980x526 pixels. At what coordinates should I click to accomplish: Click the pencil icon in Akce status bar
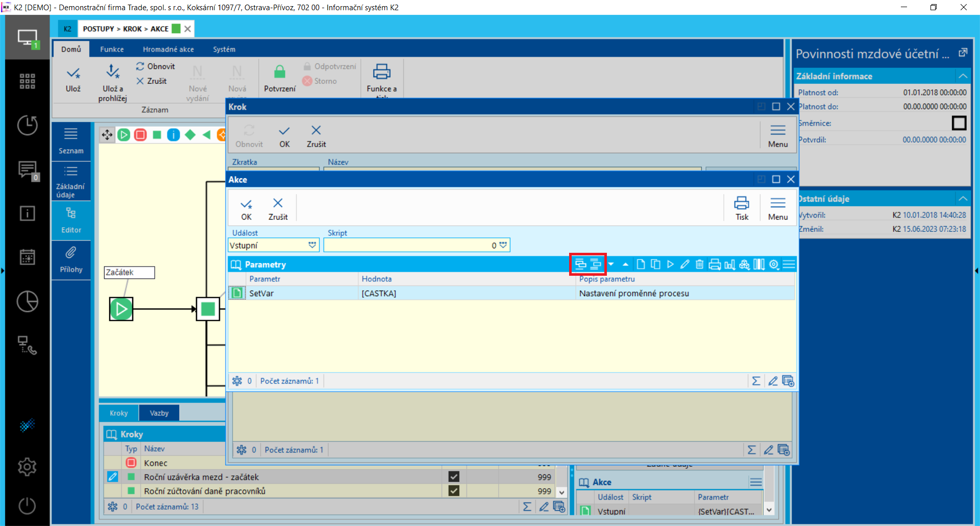[x=773, y=381]
